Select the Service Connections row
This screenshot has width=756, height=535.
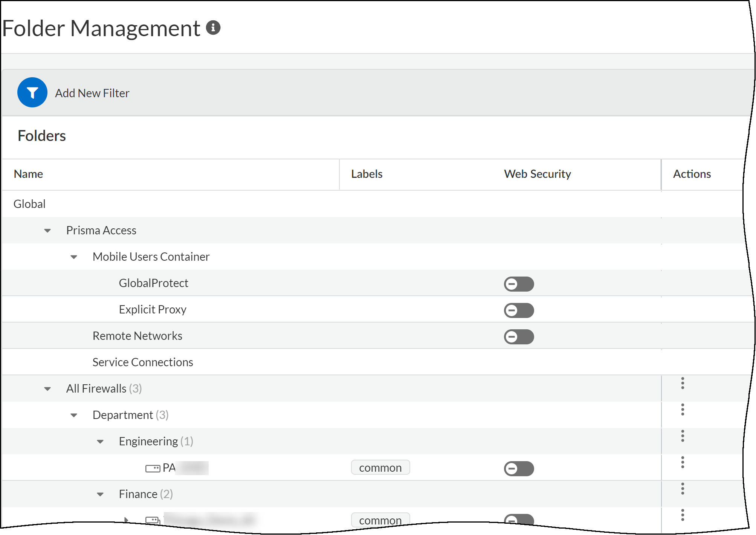142,362
